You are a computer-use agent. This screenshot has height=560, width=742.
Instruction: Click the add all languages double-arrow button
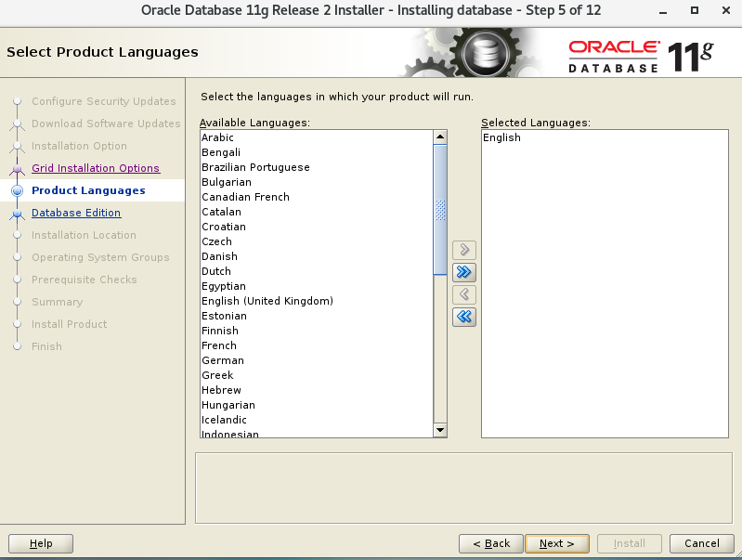(x=463, y=272)
